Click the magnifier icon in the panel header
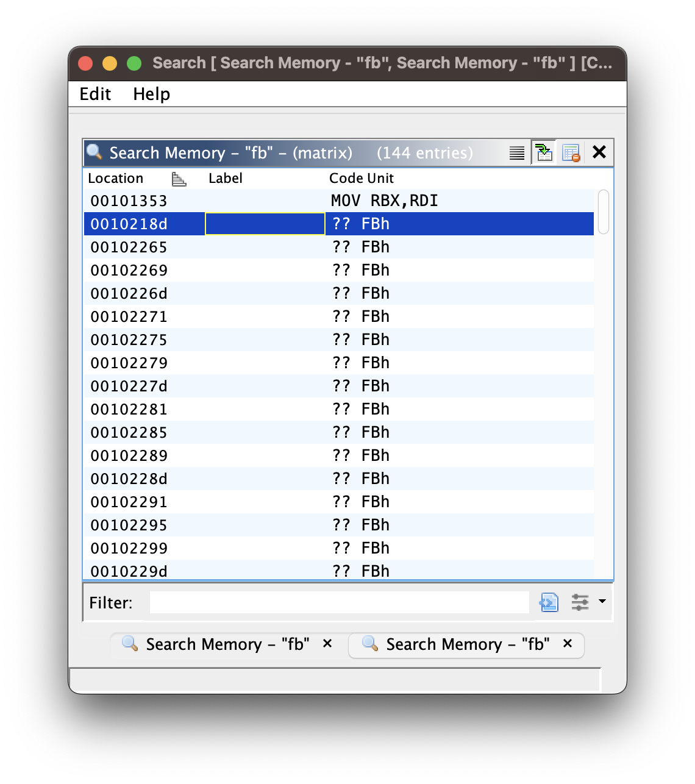The height and width of the screenshot is (784, 695). (94, 151)
